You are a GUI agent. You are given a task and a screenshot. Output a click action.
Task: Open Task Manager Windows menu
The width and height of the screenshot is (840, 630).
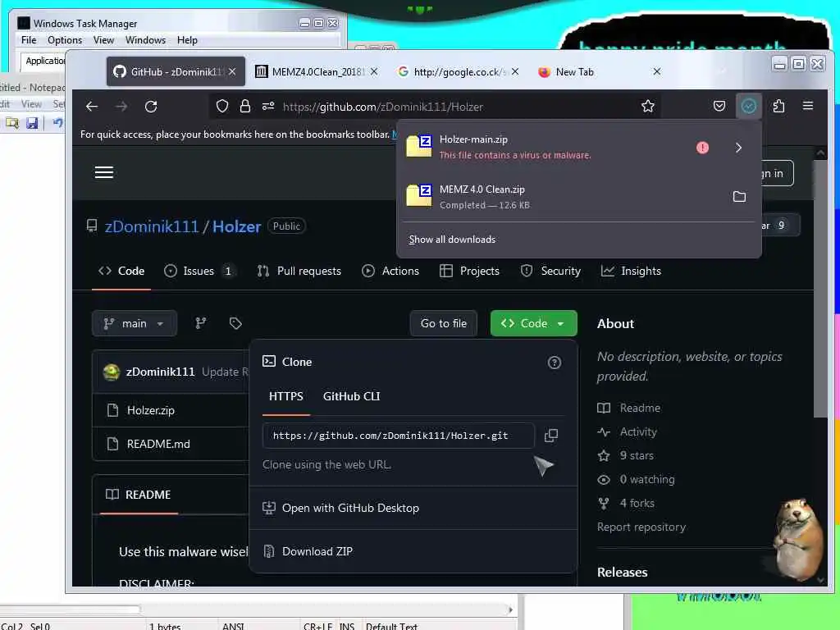click(145, 40)
